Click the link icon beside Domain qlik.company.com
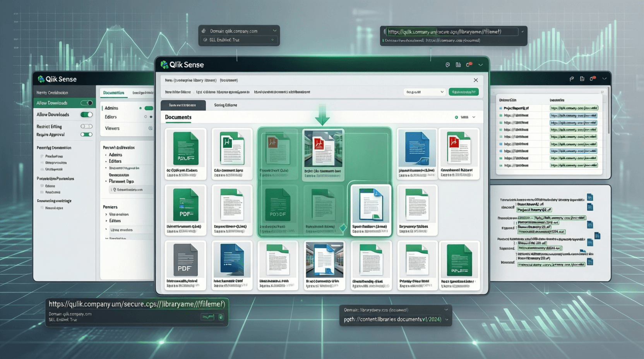This screenshot has width=644, height=359. click(x=204, y=31)
